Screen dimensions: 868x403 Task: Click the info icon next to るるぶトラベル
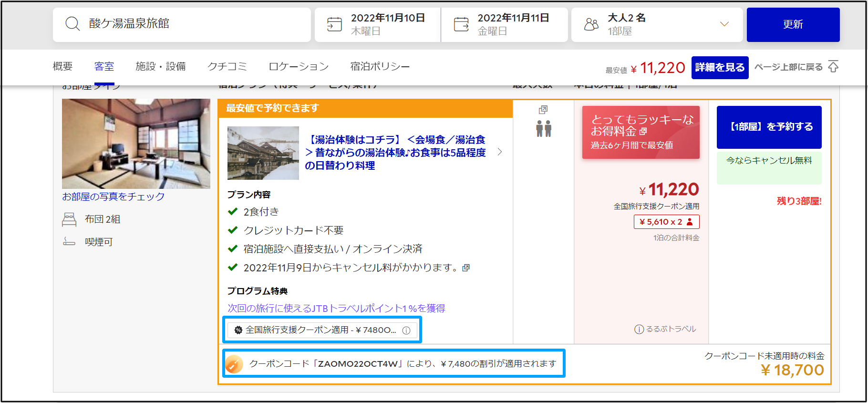click(639, 330)
